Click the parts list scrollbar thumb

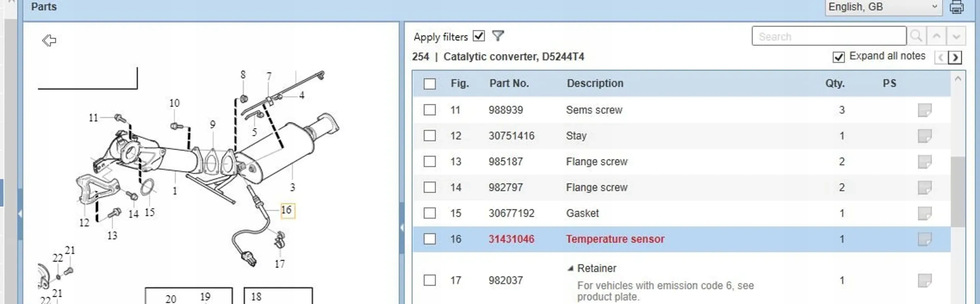pos(958,192)
